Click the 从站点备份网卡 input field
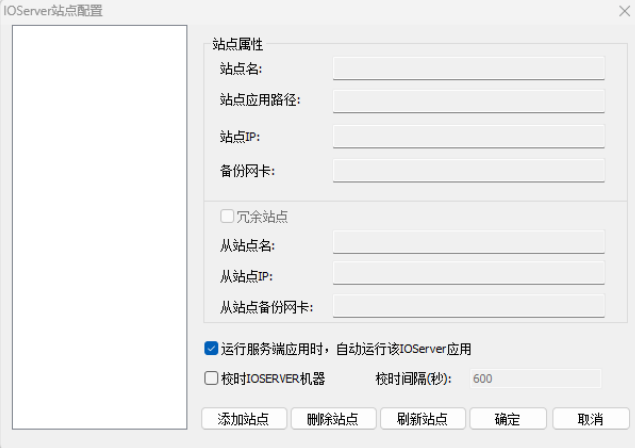This screenshot has width=635, height=448. (469, 306)
